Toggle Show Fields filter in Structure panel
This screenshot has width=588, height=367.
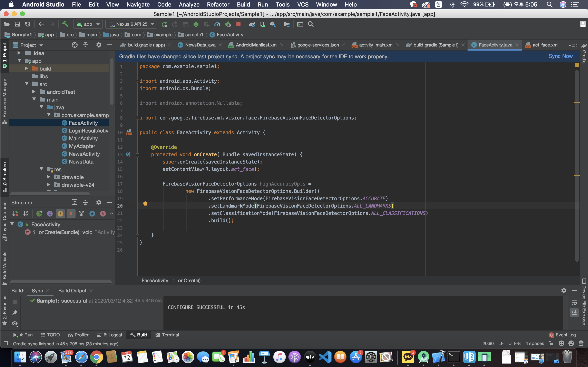tap(60, 214)
